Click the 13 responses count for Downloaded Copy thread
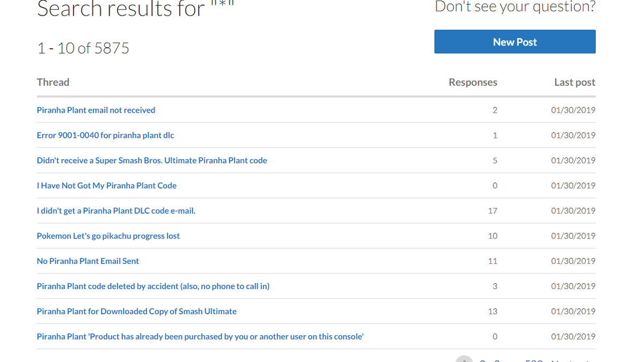Viewport: 644px width, 362px height. click(493, 312)
